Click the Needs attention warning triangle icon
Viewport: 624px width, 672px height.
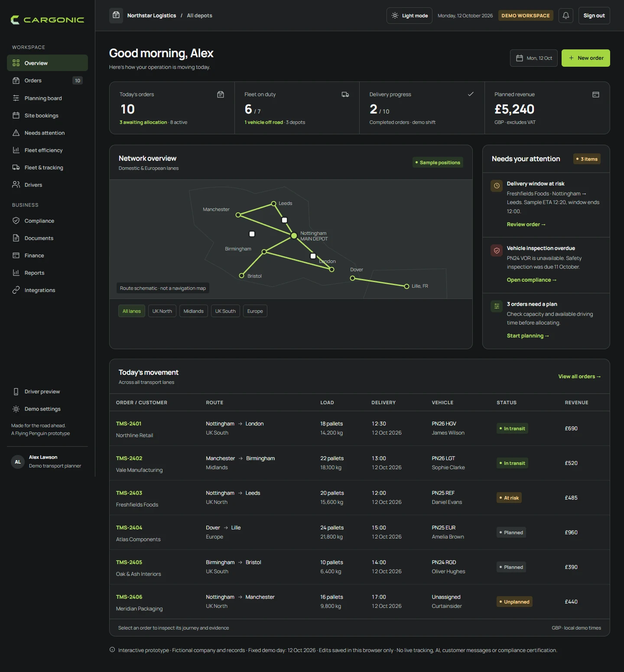click(16, 133)
